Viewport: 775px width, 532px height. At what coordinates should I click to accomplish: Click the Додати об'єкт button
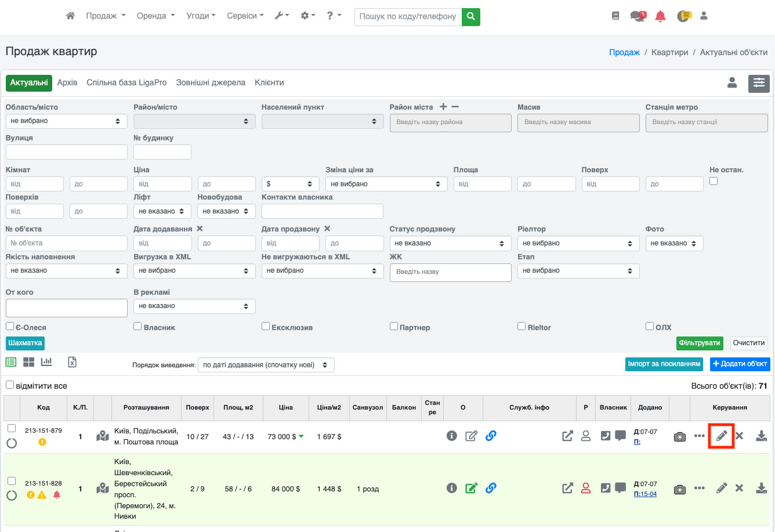tap(740, 364)
